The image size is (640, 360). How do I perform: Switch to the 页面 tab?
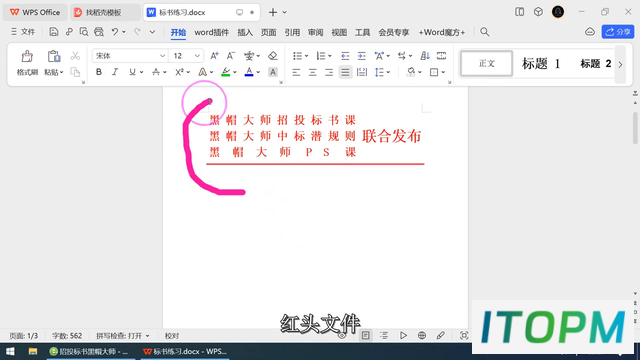[269, 32]
